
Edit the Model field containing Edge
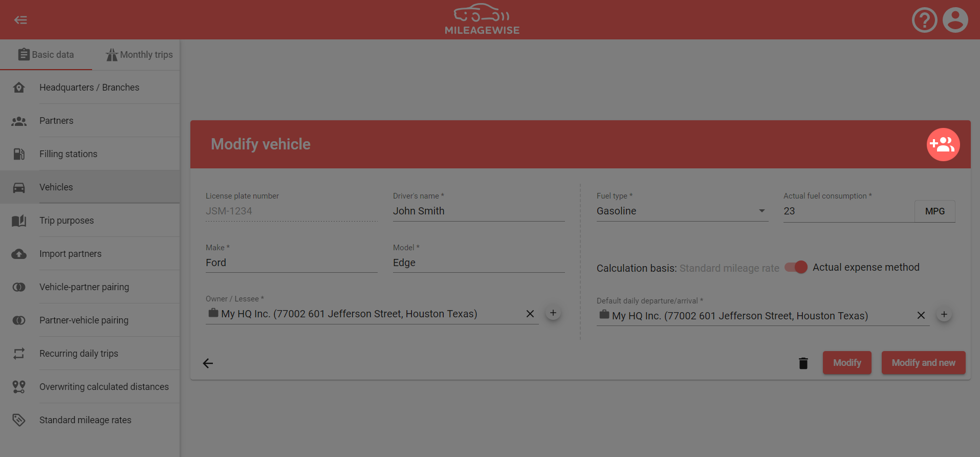click(478, 263)
